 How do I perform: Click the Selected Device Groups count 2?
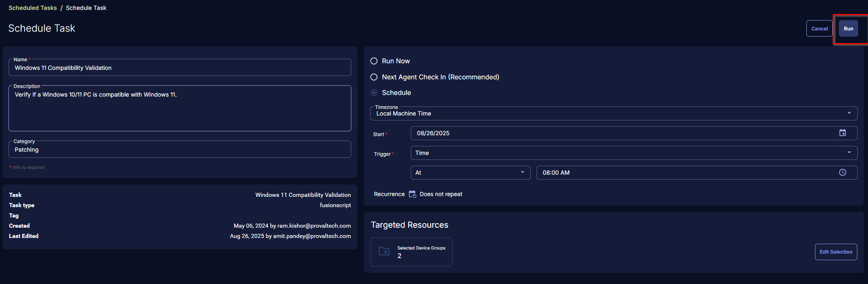[x=399, y=256]
